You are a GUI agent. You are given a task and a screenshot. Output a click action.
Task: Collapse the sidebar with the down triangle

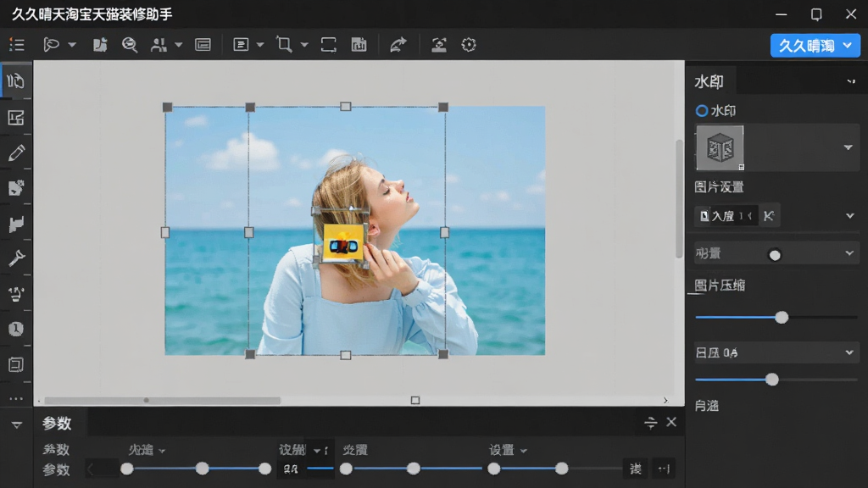[x=17, y=425]
